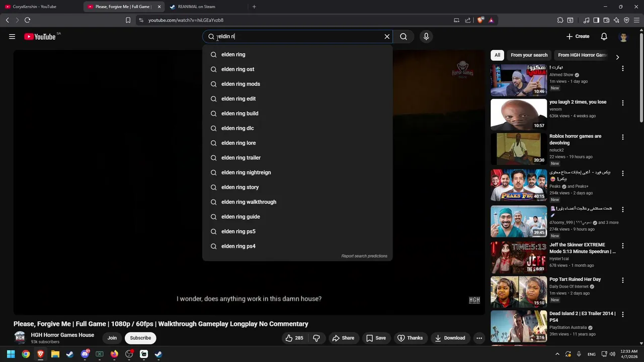
Task: Open HGH Horror Games House channel avatar
Action: click(x=20, y=337)
